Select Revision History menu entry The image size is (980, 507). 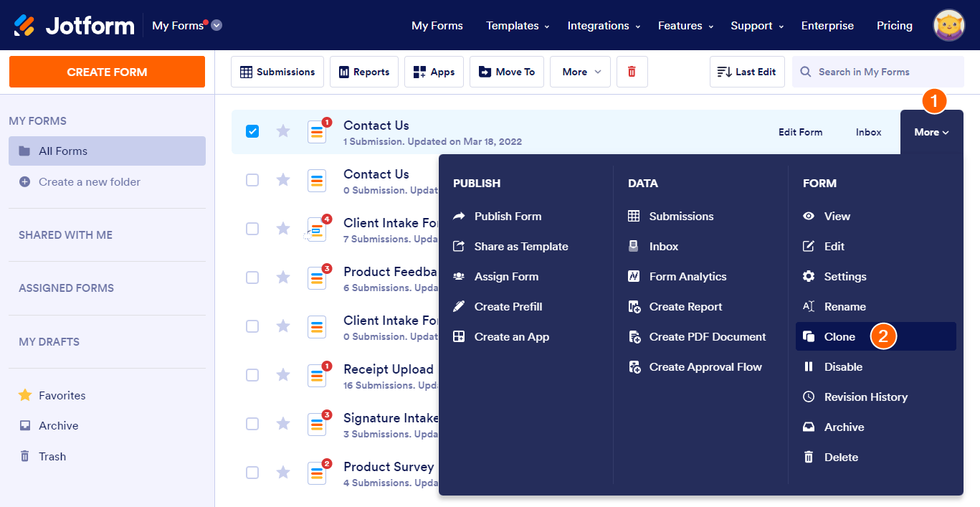[x=865, y=397]
